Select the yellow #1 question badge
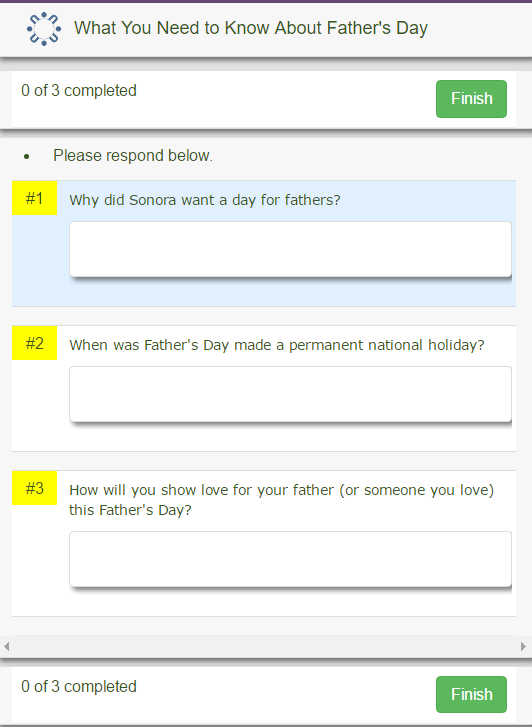The width and height of the screenshot is (532, 727). coord(34,198)
